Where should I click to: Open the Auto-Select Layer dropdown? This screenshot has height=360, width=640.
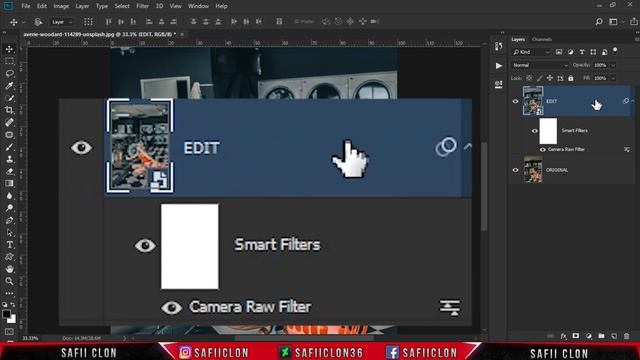[61, 22]
